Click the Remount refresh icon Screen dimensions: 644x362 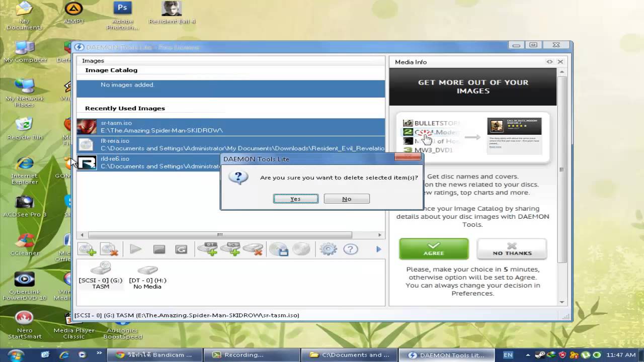[x=181, y=249]
